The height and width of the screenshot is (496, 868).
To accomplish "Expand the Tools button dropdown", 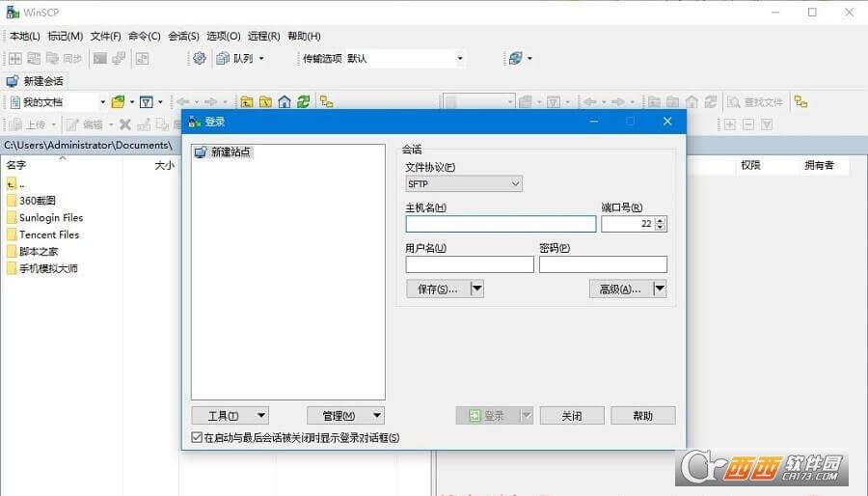I will coord(261,415).
